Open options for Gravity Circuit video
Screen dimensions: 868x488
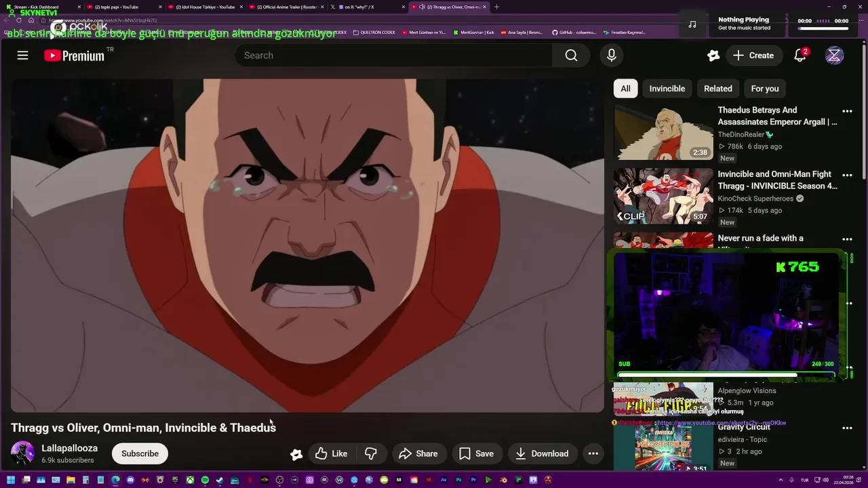847,428
